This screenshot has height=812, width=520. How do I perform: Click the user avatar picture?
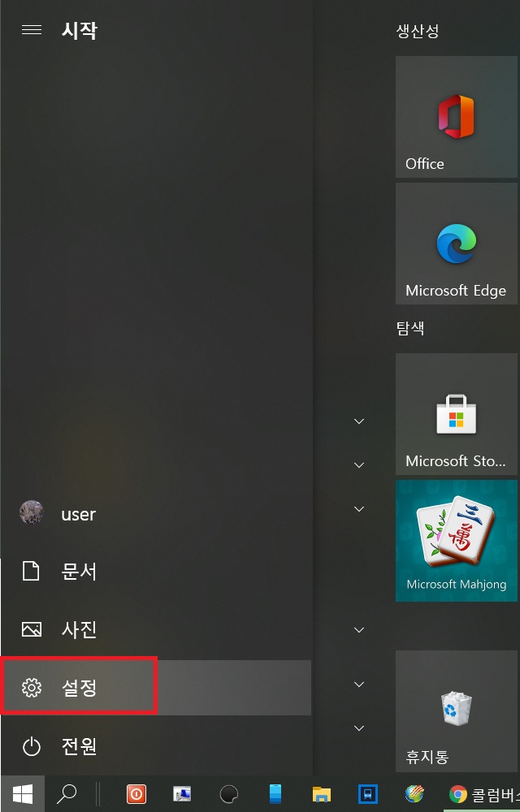click(32, 512)
